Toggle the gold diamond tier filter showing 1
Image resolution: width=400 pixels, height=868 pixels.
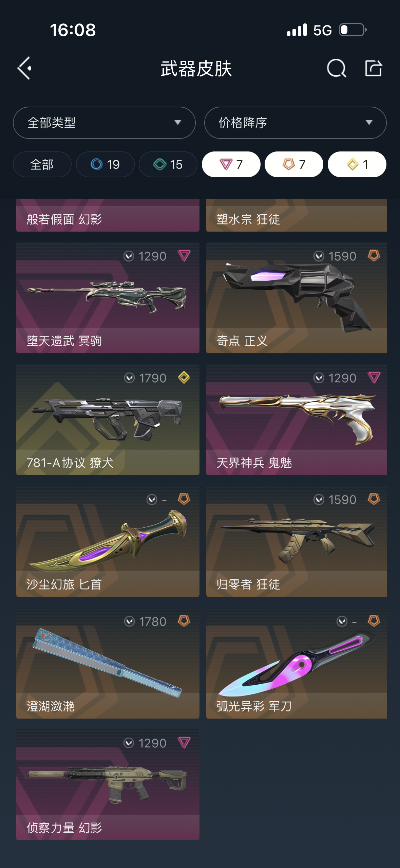(357, 164)
